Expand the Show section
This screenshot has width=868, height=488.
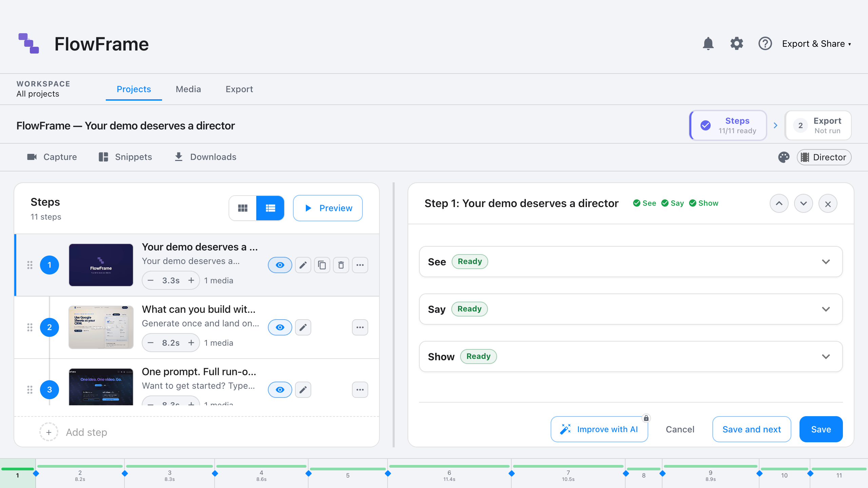click(631, 357)
